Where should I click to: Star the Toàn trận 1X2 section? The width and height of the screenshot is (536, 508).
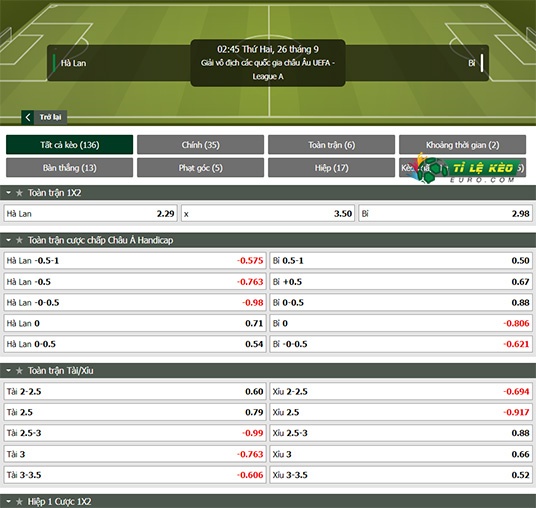(x=19, y=193)
